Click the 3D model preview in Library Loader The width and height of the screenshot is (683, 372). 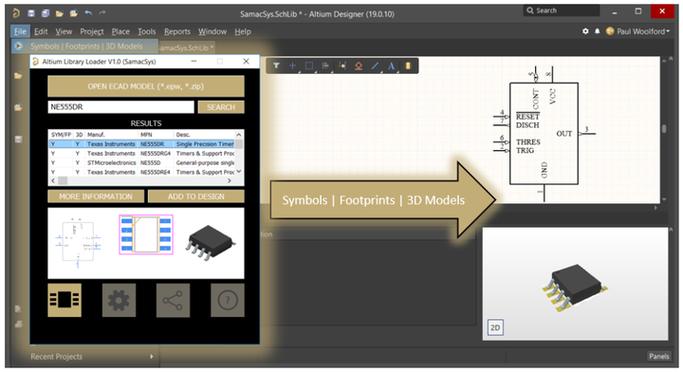[211, 243]
